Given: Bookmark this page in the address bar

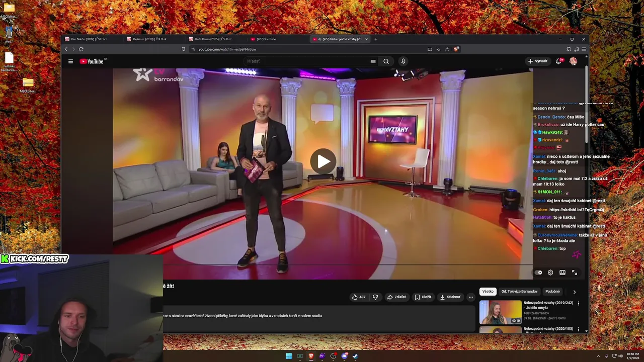Looking at the screenshot, I should click(x=184, y=49).
